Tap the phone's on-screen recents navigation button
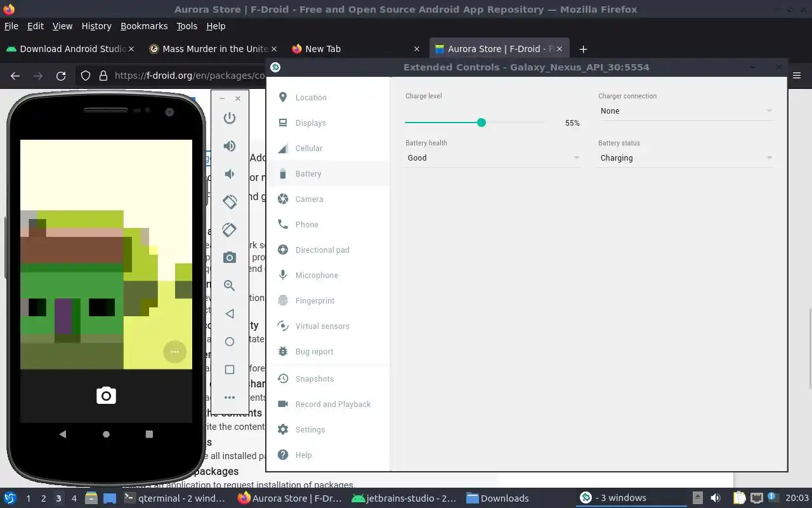The height and width of the screenshot is (508, 812). [x=149, y=434]
